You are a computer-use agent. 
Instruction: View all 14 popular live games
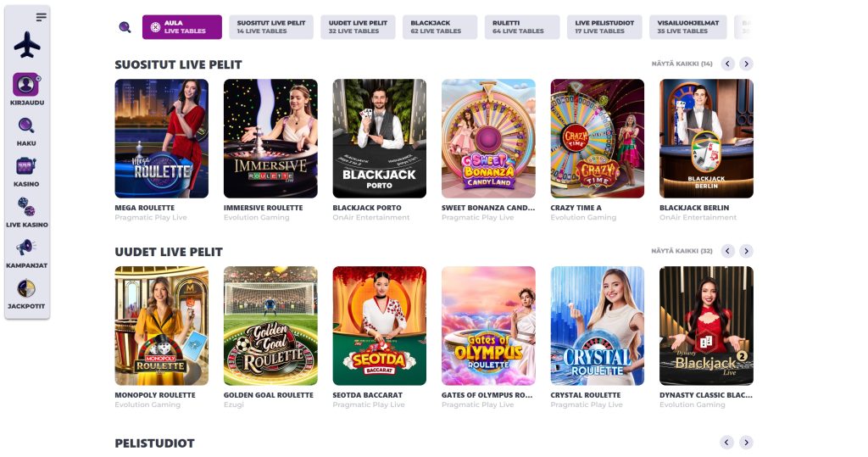pos(682,64)
